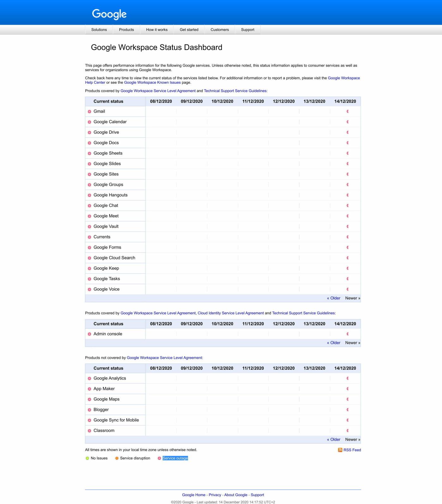Viewport: 442px width, 504px height.
Task: Open the Products menu item
Action: coord(126,30)
